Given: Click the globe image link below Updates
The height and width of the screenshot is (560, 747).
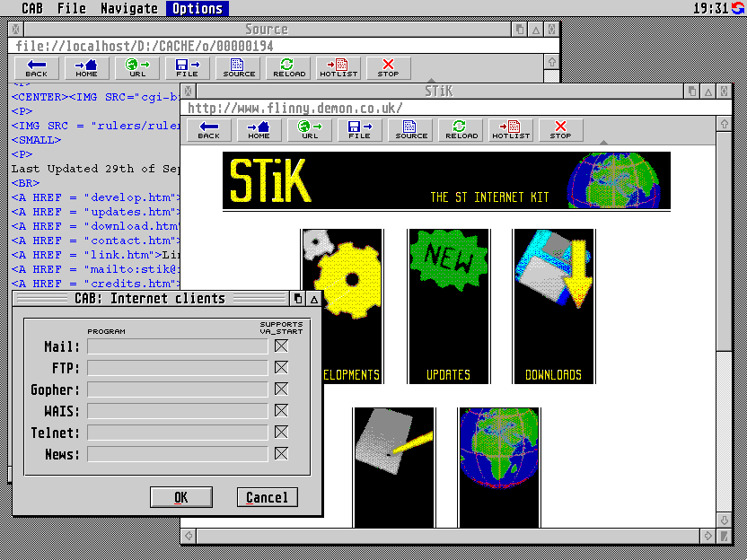Looking at the screenshot, I should tap(499, 468).
